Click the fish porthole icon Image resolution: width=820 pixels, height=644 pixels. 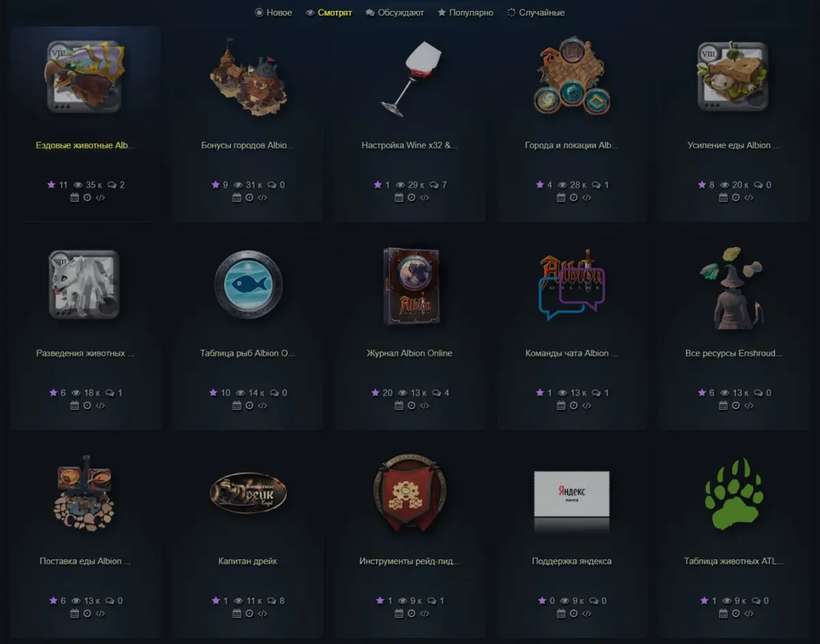(x=248, y=283)
